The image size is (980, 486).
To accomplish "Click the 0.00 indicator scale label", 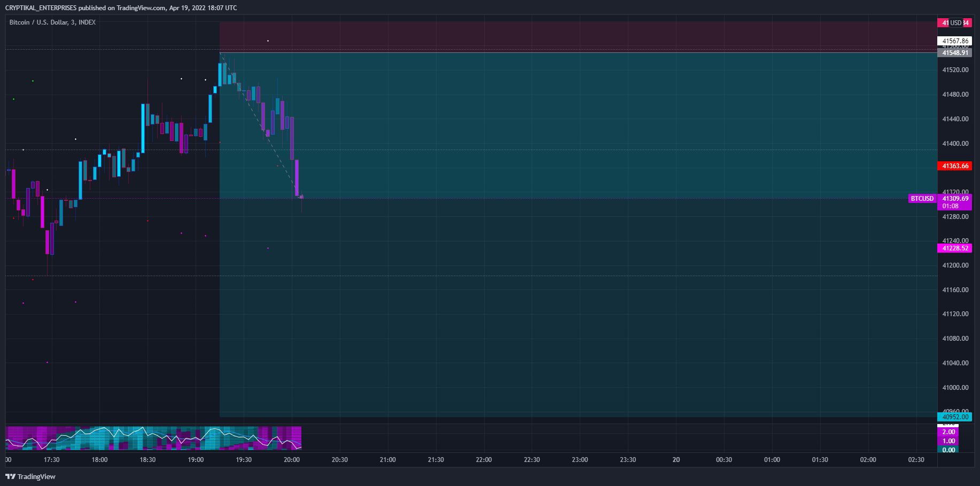I will click(x=948, y=450).
